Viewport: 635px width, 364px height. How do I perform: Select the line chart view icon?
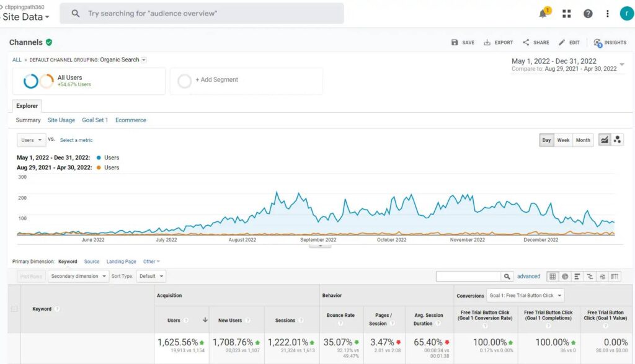pyautogui.click(x=604, y=140)
